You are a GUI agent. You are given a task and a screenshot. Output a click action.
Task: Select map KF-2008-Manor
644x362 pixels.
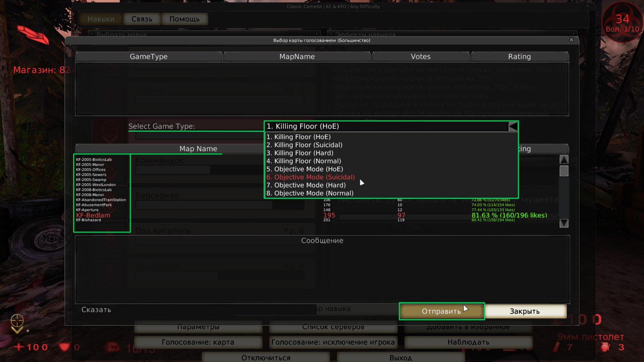90,195
